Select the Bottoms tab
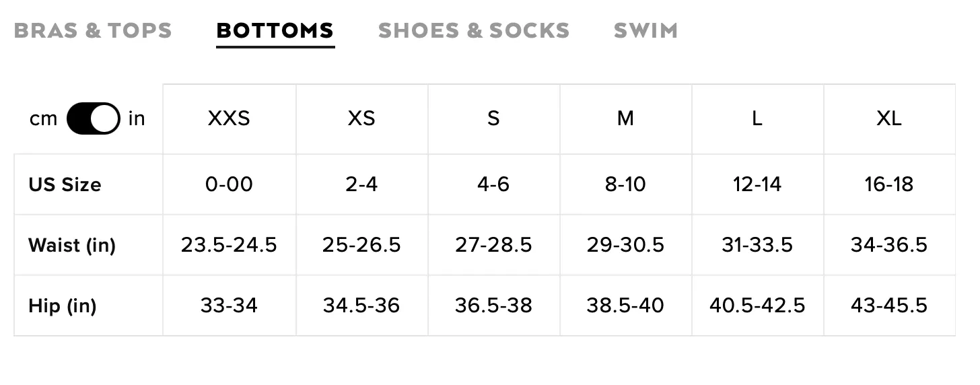The image size is (980, 385). pyautogui.click(x=275, y=31)
